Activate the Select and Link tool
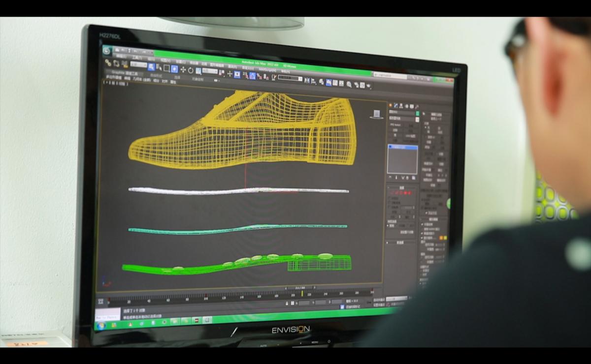This screenshot has width=591, height=364. [108, 63]
